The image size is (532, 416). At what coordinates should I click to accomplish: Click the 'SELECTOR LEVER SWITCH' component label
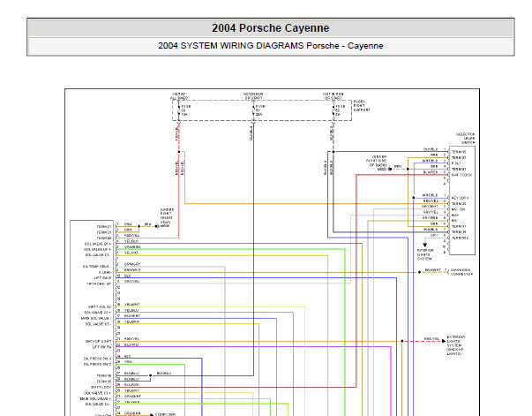pyautogui.click(x=466, y=139)
